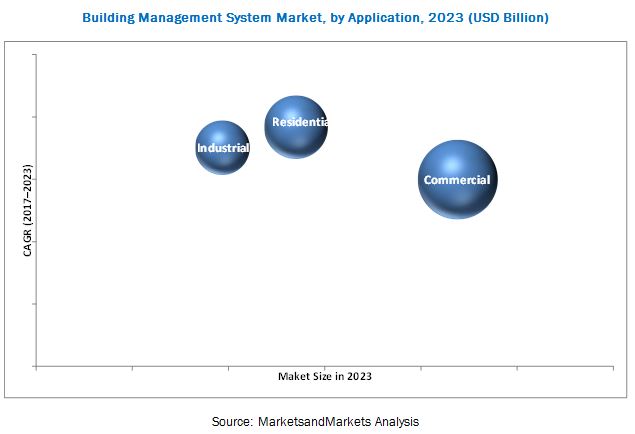Click the word "Source:" below the chart
The height and width of the screenshot is (434, 635).
pyautogui.click(x=233, y=421)
